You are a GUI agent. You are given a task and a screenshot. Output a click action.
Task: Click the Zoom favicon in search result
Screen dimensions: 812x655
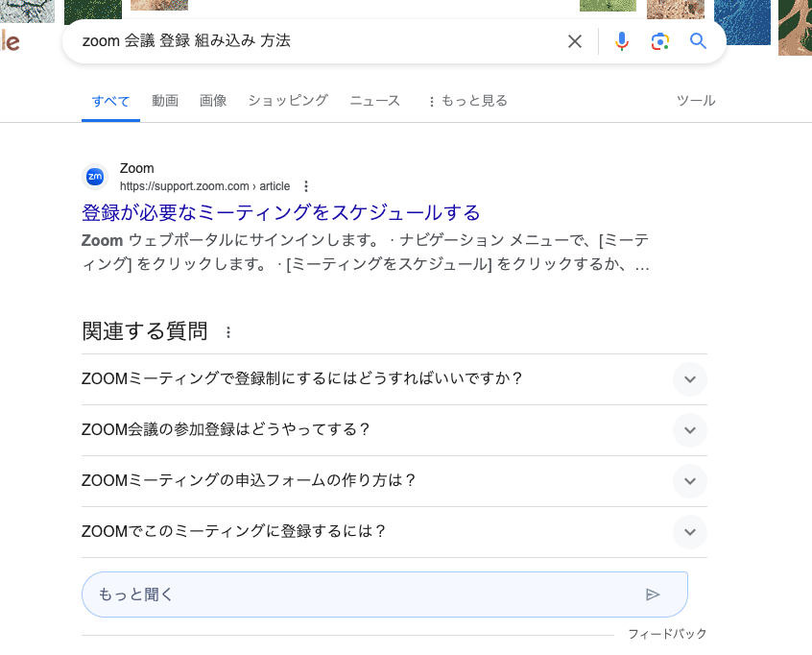coord(95,177)
